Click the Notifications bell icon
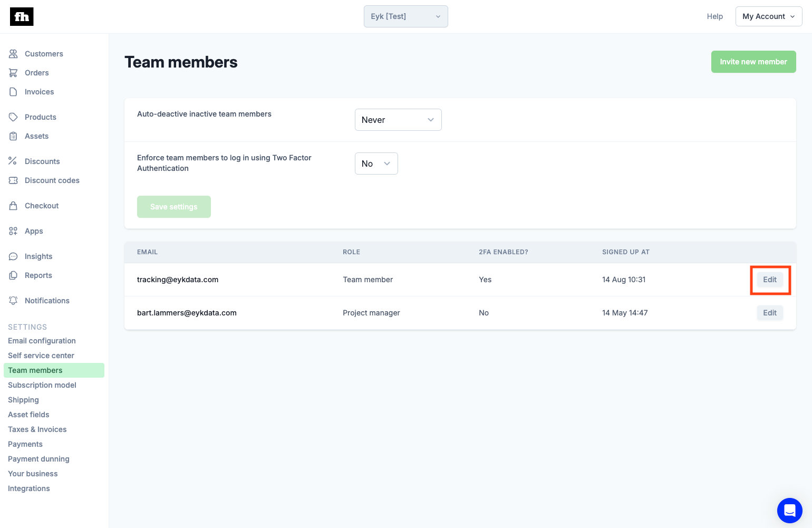This screenshot has width=812, height=528. tap(13, 301)
